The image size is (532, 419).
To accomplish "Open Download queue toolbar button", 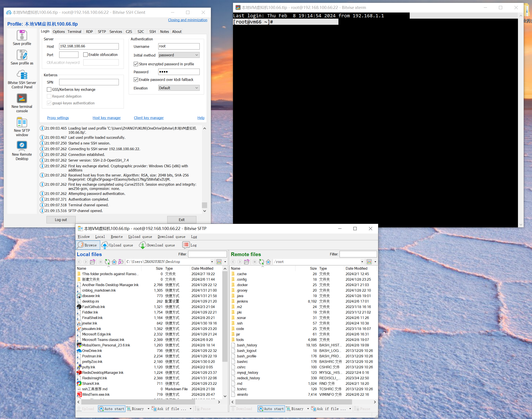I will 157,245.
